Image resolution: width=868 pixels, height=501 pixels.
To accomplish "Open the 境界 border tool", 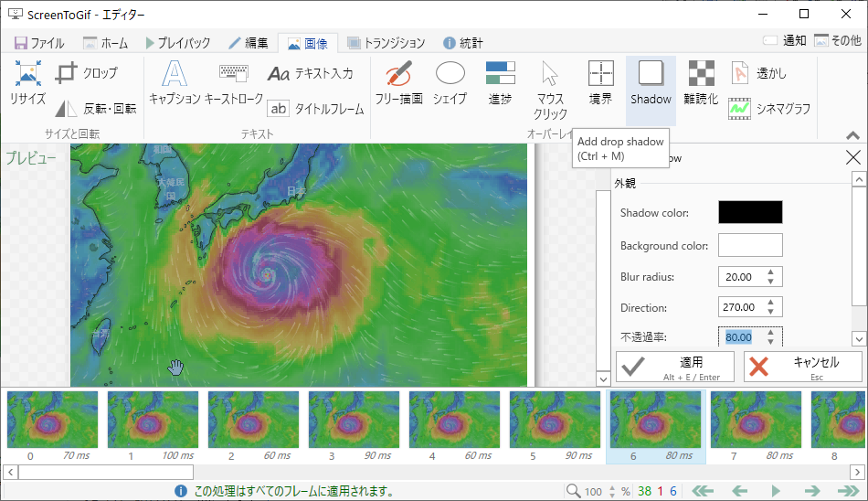I will (600, 83).
